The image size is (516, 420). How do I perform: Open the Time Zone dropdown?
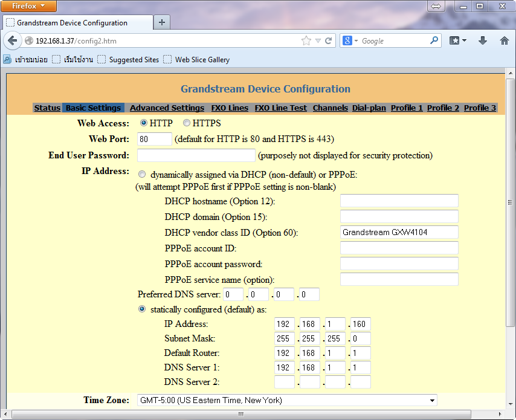pyautogui.click(x=287, y=400)
